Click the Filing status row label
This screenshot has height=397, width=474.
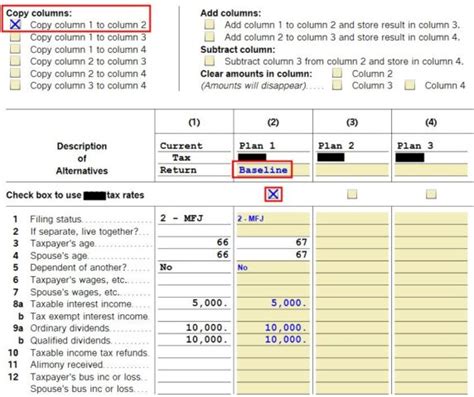click(56, 219)
